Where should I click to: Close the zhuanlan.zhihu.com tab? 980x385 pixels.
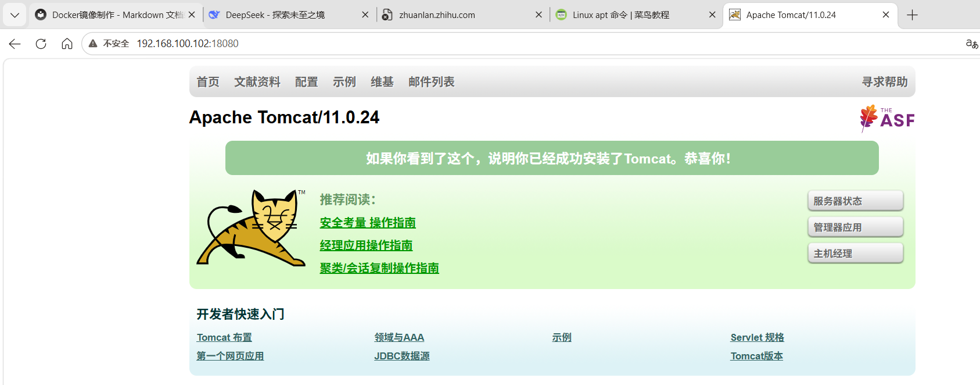[539, 15]
